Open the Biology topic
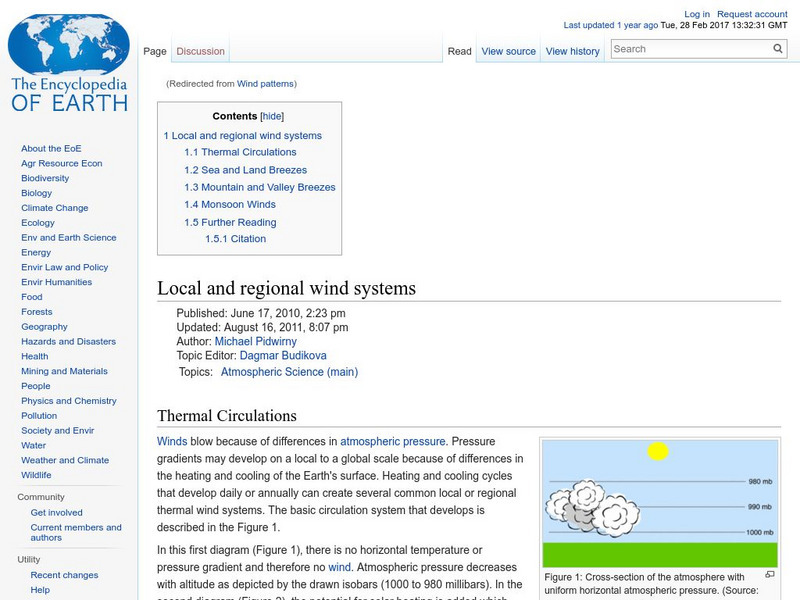Viewport: 800px width, 600px height. pos(36,193)
